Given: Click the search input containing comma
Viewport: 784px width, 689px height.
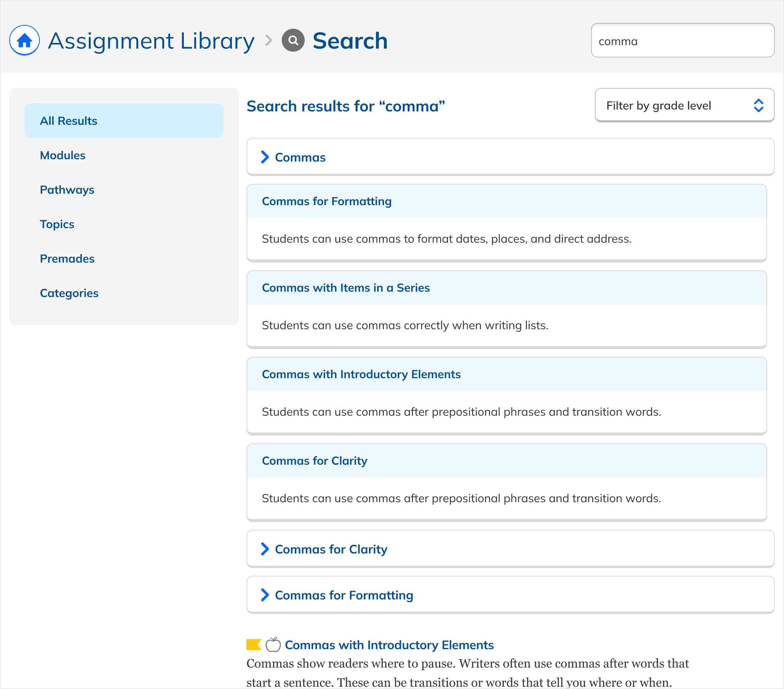Looking at the screenshot, I should [x=682, y=41].
